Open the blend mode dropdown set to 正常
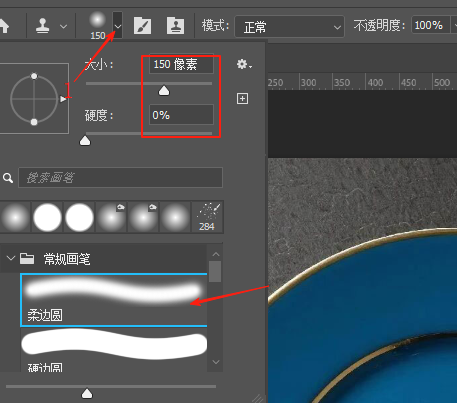The width and height of the screenshot is (457, 403). coord(289,26)
